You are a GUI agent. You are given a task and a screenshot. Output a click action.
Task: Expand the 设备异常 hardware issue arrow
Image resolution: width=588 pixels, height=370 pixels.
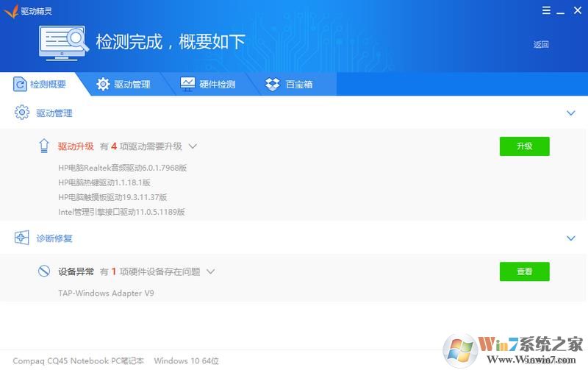point(210,271)
